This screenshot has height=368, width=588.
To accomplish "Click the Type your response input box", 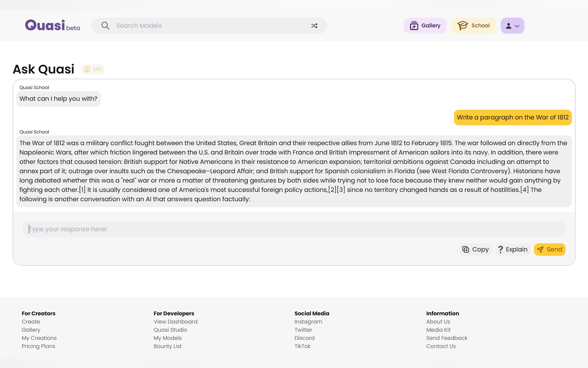I will 294,229.
